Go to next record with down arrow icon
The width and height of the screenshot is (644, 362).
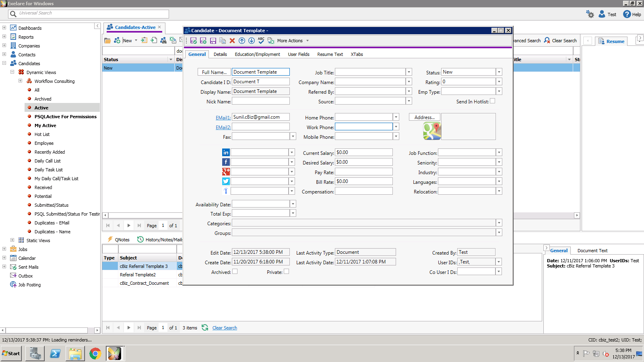point(252,41)
